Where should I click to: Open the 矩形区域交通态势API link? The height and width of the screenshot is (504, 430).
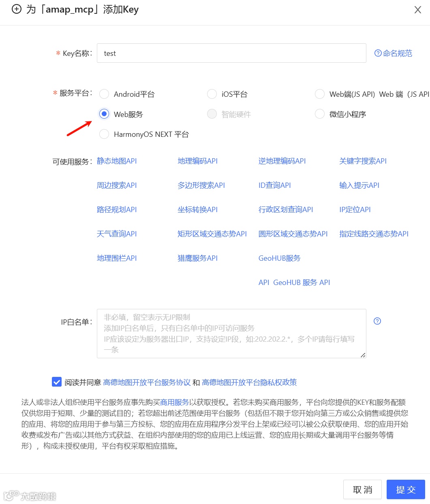click(212, 234)
